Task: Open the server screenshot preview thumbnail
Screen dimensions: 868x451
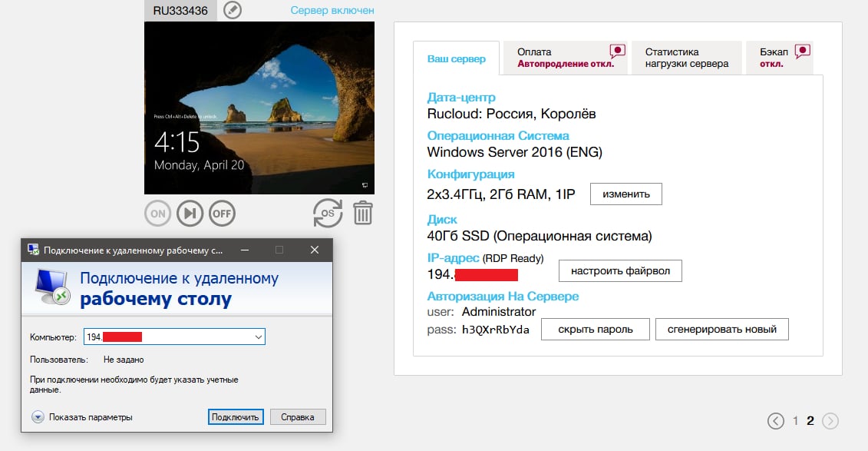Action: (x=259, y=108)
